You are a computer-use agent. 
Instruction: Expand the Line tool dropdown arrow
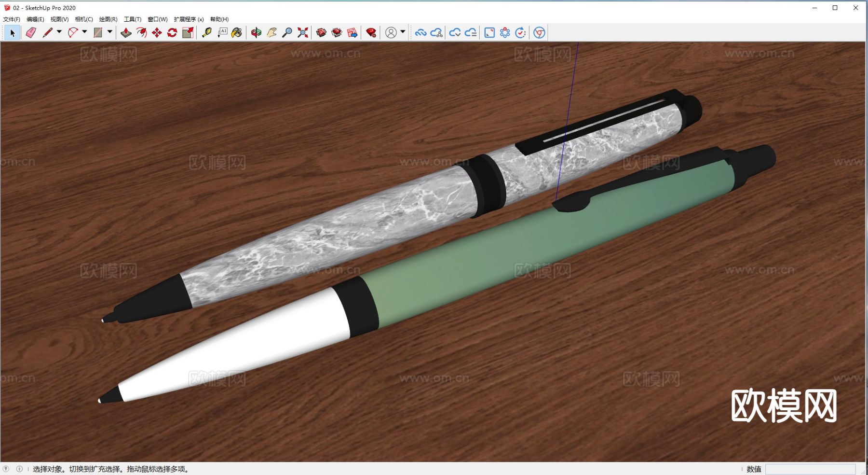pos(59,32)
